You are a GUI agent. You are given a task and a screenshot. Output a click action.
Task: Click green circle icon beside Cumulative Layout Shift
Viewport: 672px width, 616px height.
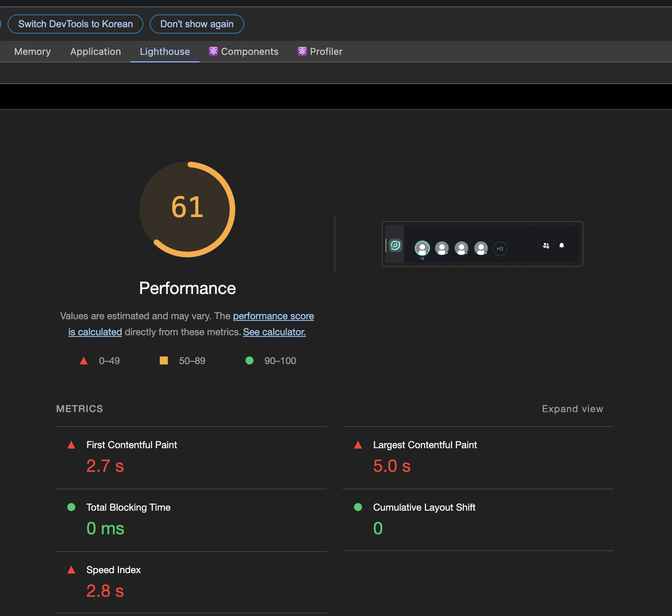tap(358, 507)
